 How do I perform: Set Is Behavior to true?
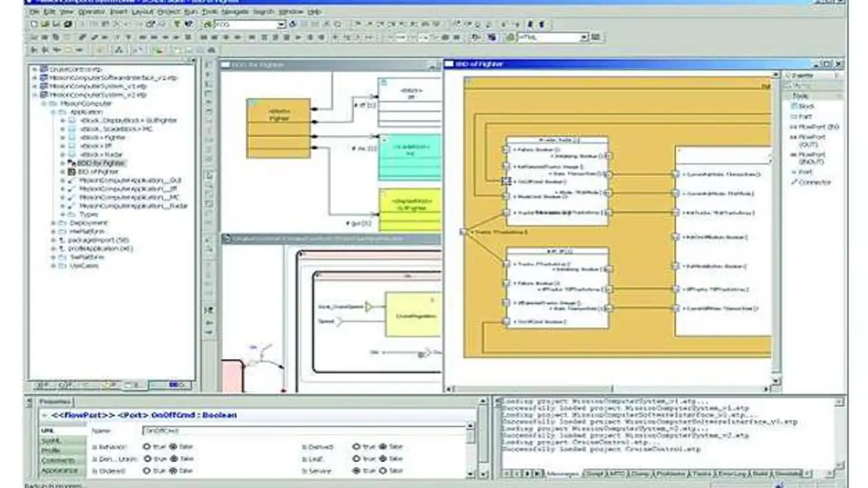(146, 447)
